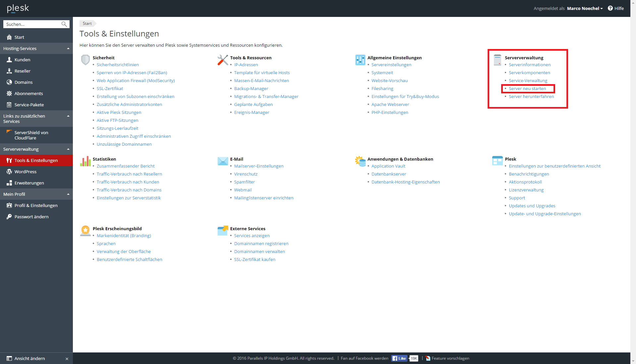Viewport: 636px width, 364px height.
Task: Open Mailserver-Einstellungen link
Action: [259, 166]
